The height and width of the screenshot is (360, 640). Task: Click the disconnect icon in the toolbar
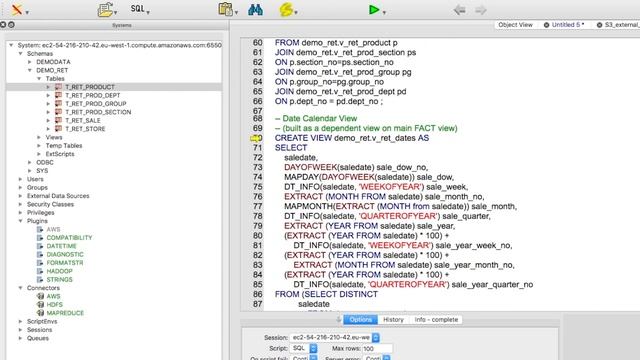click(17, 9)
